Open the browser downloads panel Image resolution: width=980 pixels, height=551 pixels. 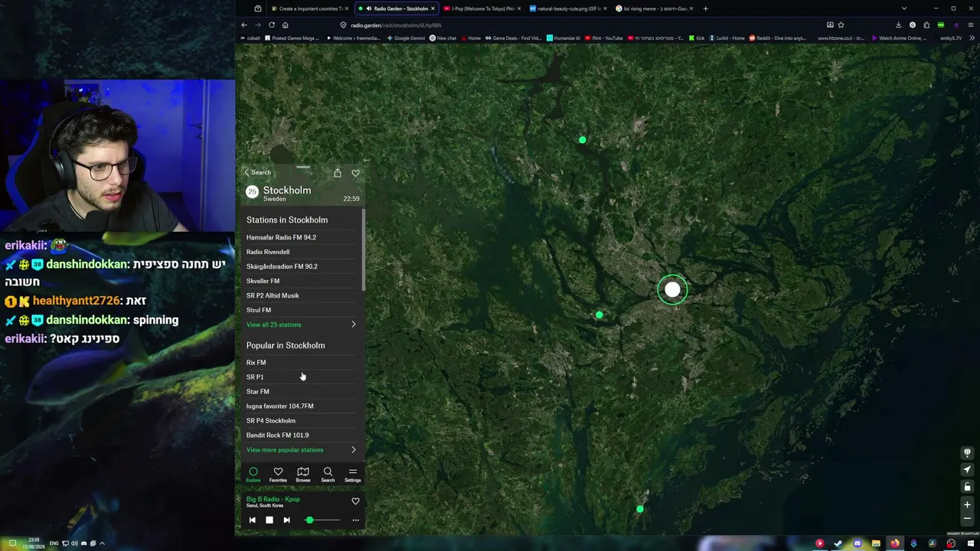coord(898,24)
